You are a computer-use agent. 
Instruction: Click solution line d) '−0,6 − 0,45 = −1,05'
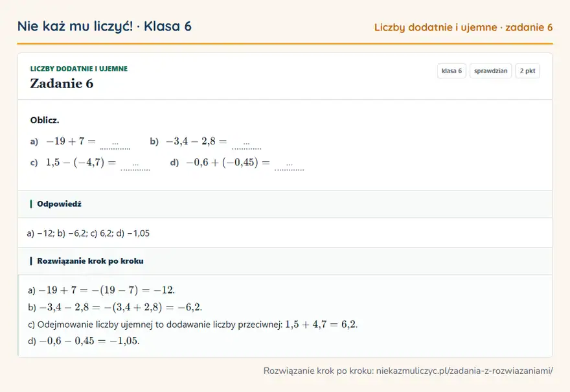point(84,341)
